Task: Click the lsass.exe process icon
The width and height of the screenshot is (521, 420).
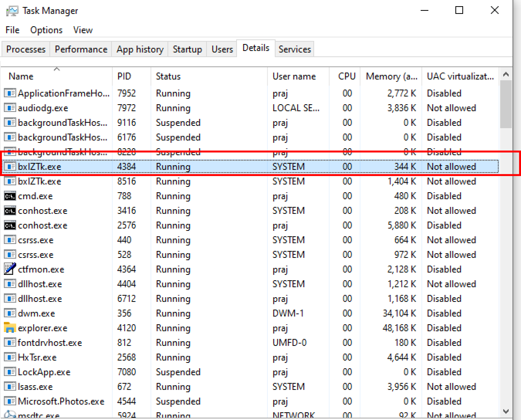Action: click(10, 387)
